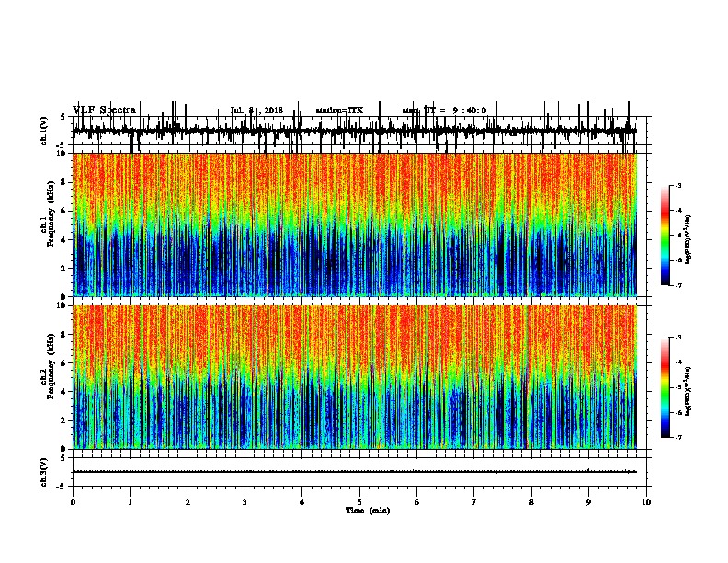Click the time axis tick label 5
728x563 pixels.
point(359,501)
